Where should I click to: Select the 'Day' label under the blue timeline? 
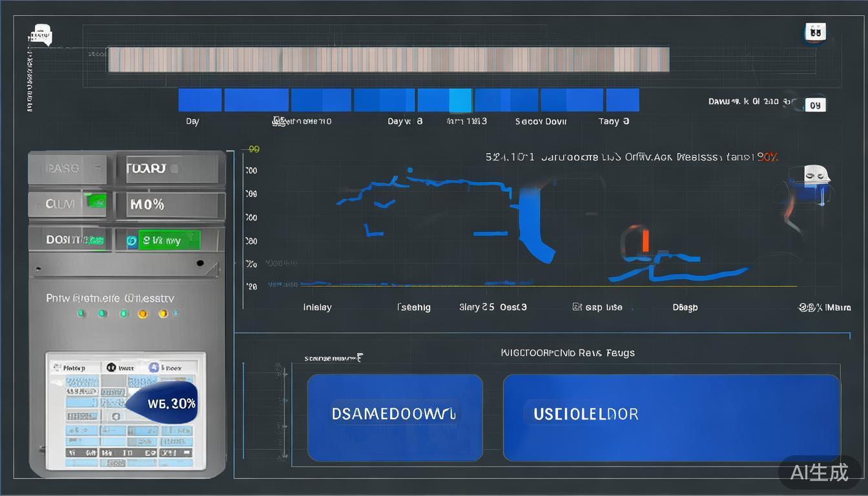tap(192, 121)
